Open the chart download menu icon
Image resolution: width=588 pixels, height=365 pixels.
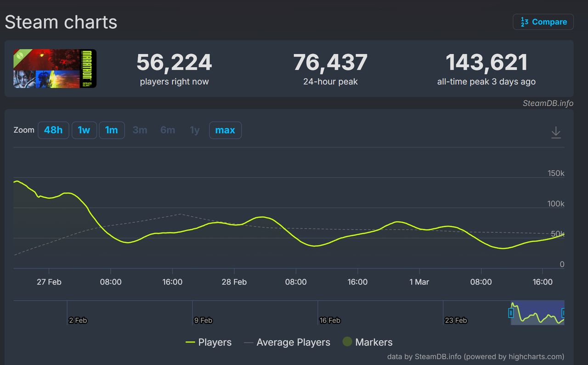[x=556, y=132]
